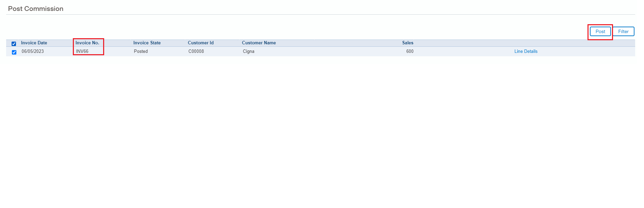Click the Invoice No. column header

click(x=87, y=43)
